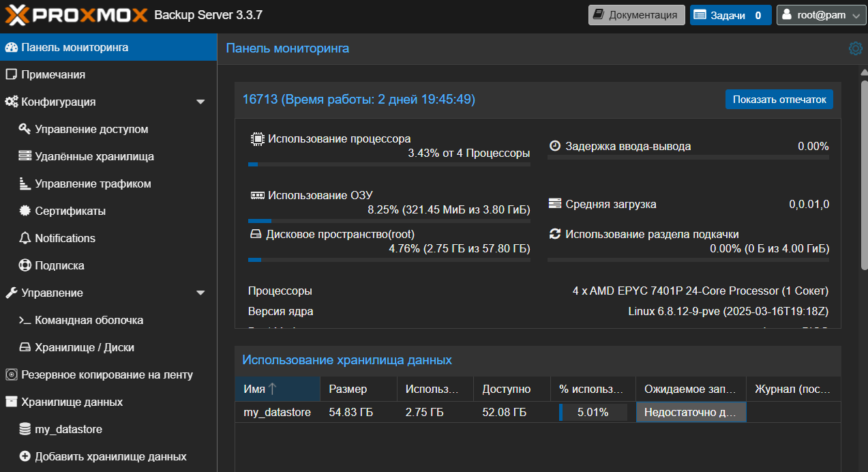Image resolution: width=868 pixels, height=472 pixels.
Task: Open the root@pam user dropdown
Action: [x=821, y=15]
